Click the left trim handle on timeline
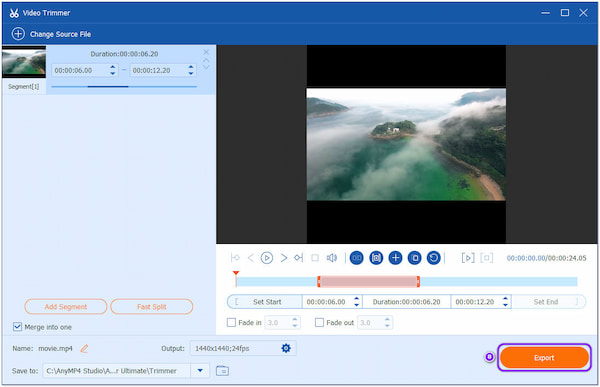 point(319,282)
